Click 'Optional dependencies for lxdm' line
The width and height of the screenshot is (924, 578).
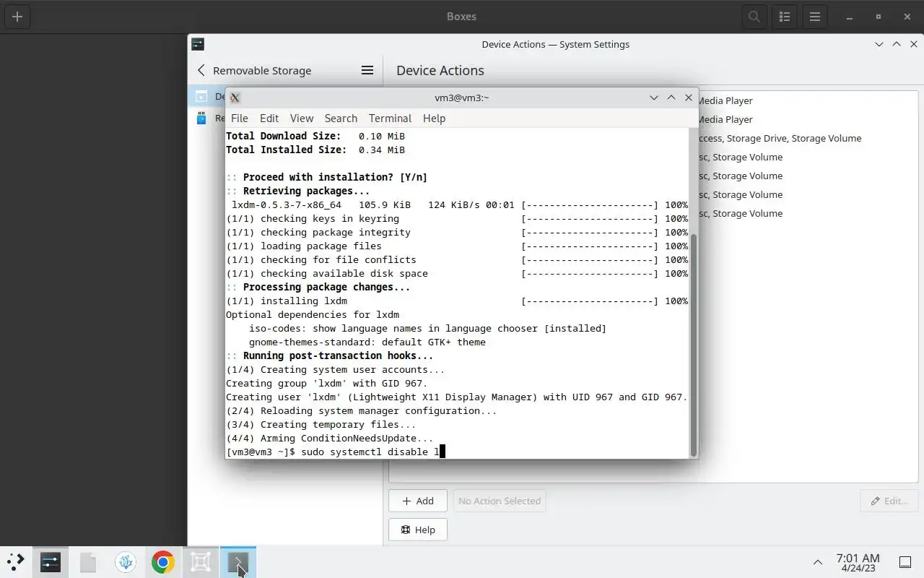pyautogui.click(x=313, y=314)
